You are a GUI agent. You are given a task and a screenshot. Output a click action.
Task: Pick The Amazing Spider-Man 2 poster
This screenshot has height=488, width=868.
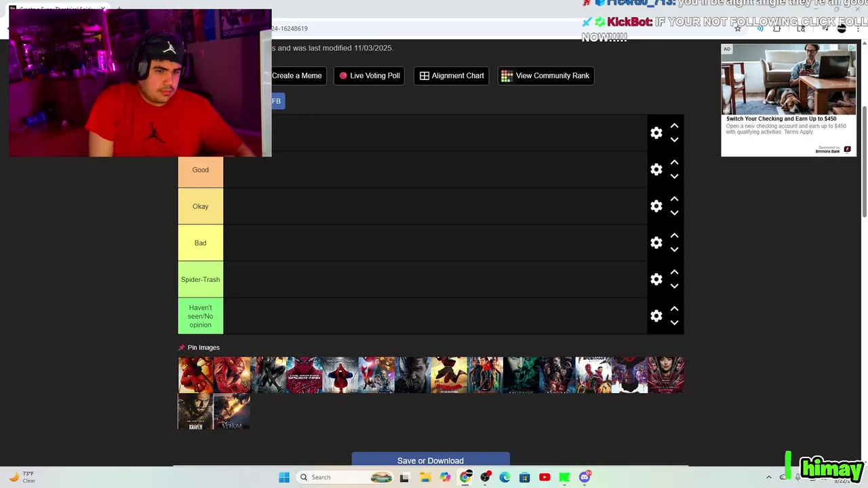click(x=340, y=375)
